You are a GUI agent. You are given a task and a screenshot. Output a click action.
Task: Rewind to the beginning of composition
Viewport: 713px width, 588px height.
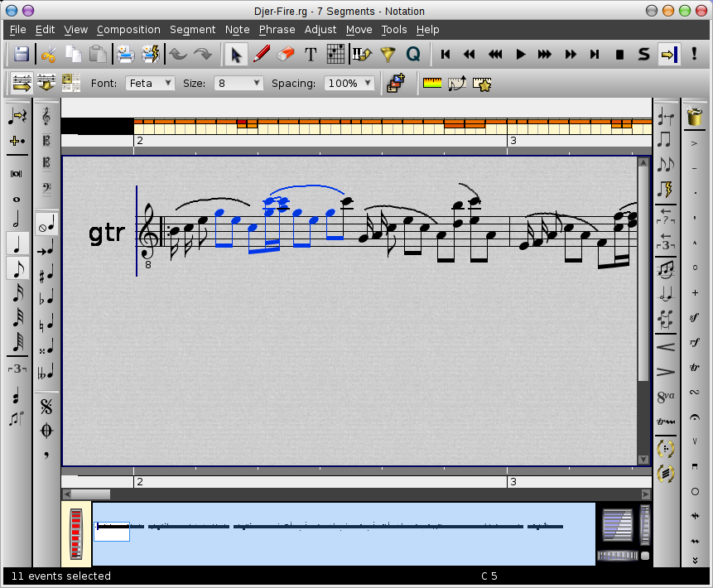coord(446,55)
